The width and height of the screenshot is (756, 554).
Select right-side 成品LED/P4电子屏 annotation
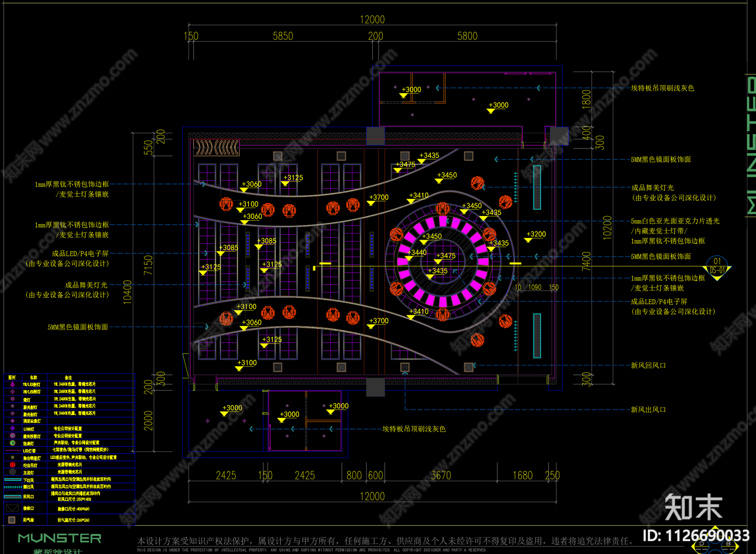tap(659, 302)
